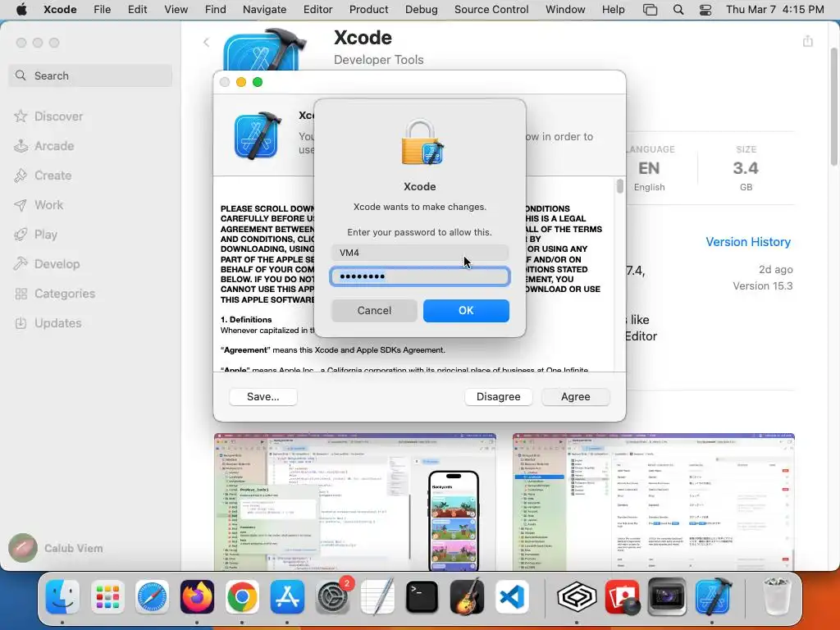The width and height of the screenshot is (840, 630).
Task: Focus the password input field
Action: 419,276
